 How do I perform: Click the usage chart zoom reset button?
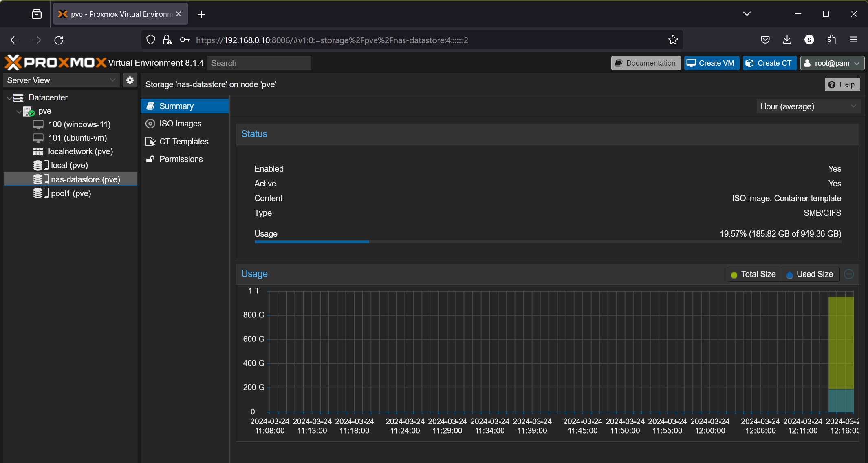coord(849,274)
